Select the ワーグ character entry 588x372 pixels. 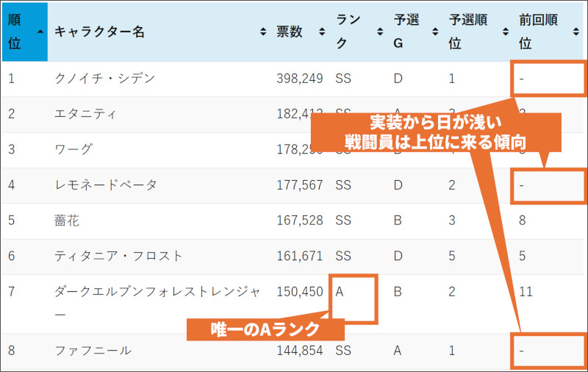[x=74, y=149]
